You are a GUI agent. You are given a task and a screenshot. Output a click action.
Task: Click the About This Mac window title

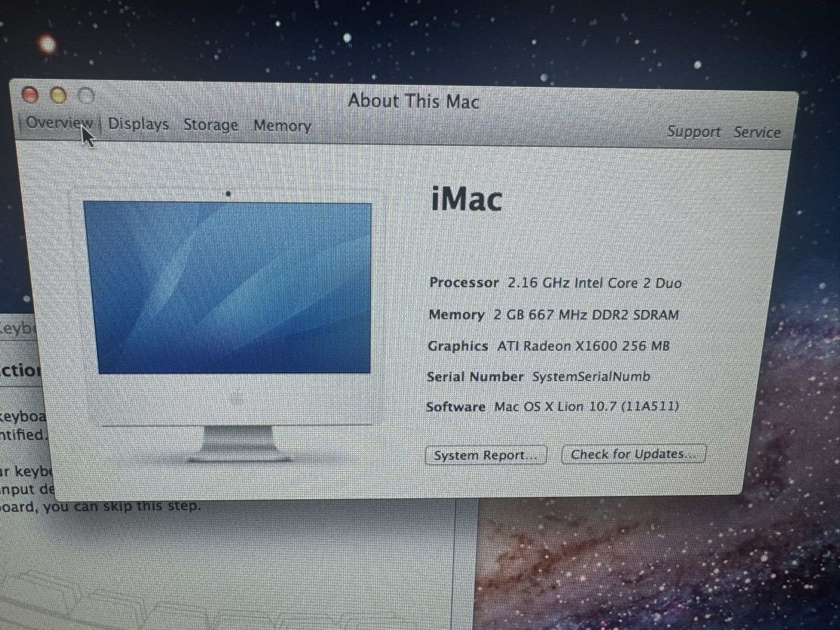click(413, 101)
